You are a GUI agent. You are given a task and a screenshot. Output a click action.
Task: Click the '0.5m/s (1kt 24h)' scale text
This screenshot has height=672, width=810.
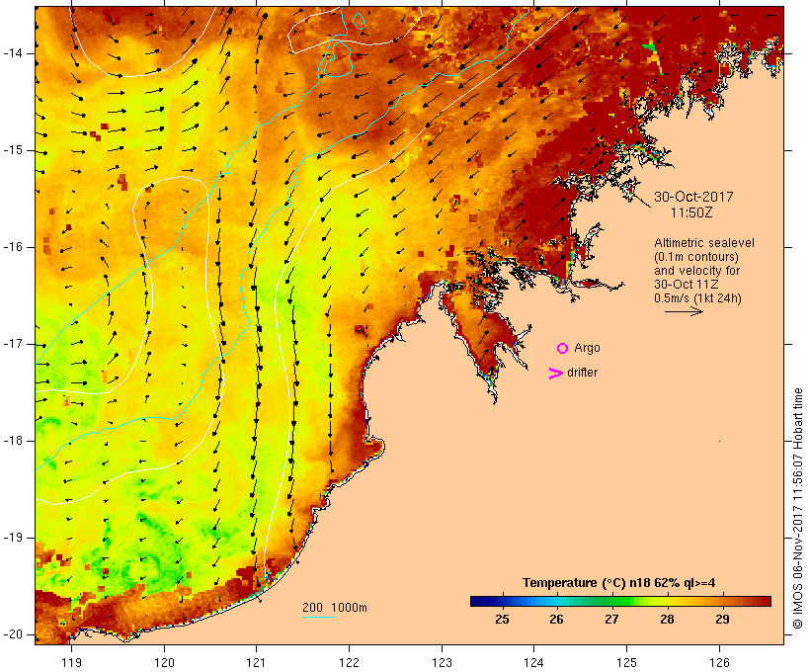(x=697, y=298)
